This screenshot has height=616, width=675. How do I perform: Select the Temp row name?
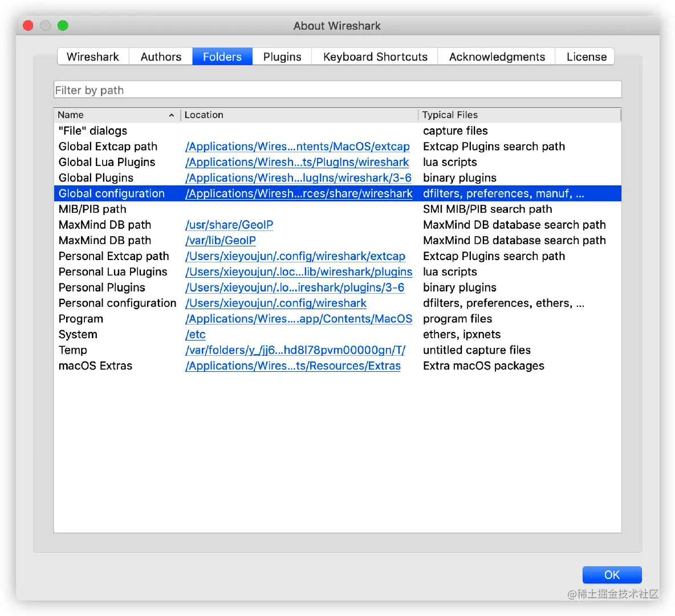pyautogui.click(x=73, y=350)
